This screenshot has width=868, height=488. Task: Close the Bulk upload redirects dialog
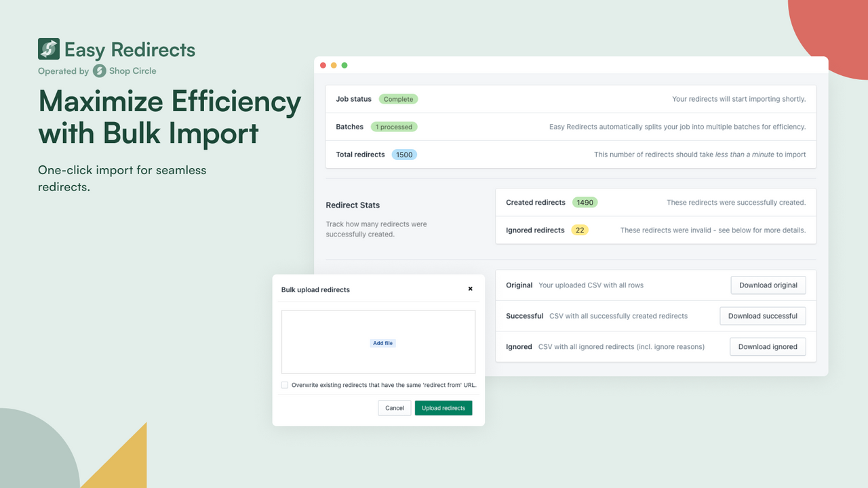click(470, 289)
